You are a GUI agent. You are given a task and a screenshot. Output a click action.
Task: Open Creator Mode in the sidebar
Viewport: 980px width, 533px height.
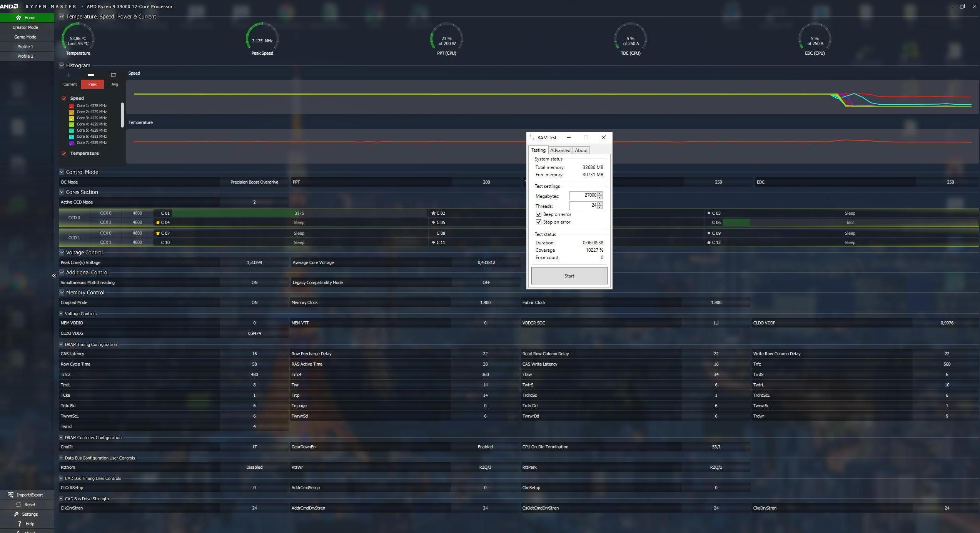(25, 27)
